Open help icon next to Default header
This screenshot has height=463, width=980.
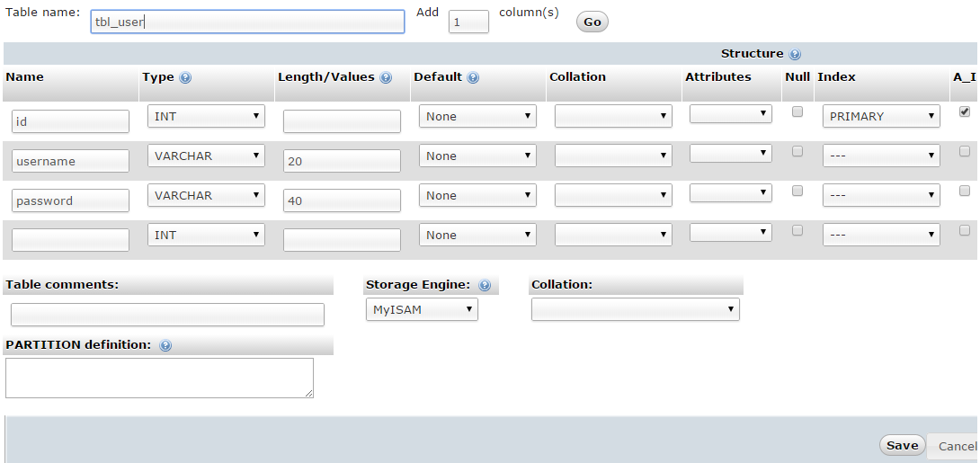pos(473,77)
